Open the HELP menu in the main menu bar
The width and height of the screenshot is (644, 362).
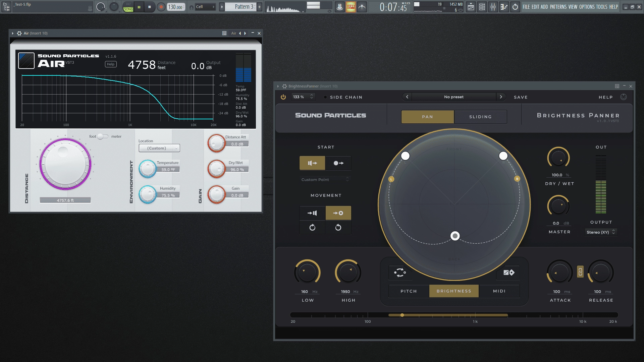tap(613, 7)
